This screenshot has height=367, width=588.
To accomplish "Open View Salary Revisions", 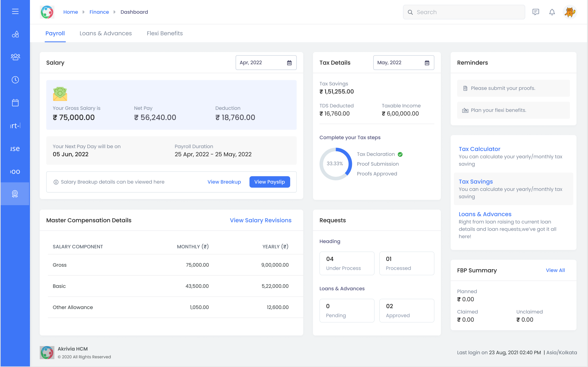I will coord(261,220).
